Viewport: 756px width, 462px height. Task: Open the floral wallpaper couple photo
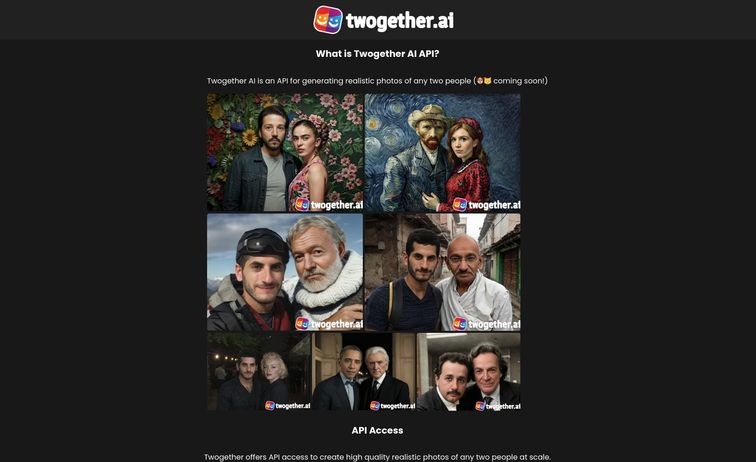pos(285,152)
